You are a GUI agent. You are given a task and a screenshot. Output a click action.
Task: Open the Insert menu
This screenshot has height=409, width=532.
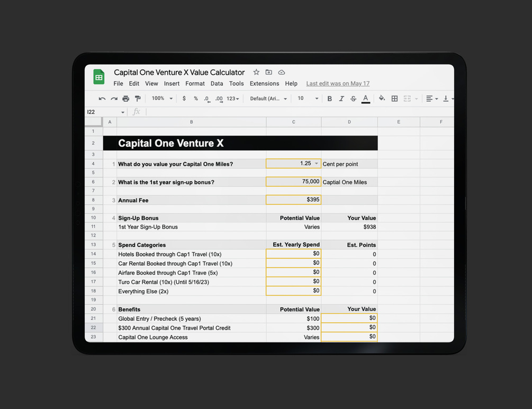click(172, 84)
